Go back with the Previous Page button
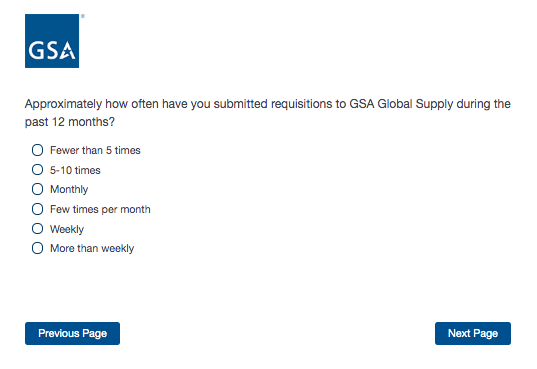The height and width of the screenshot is (369, 537). (x=72, y=333)
